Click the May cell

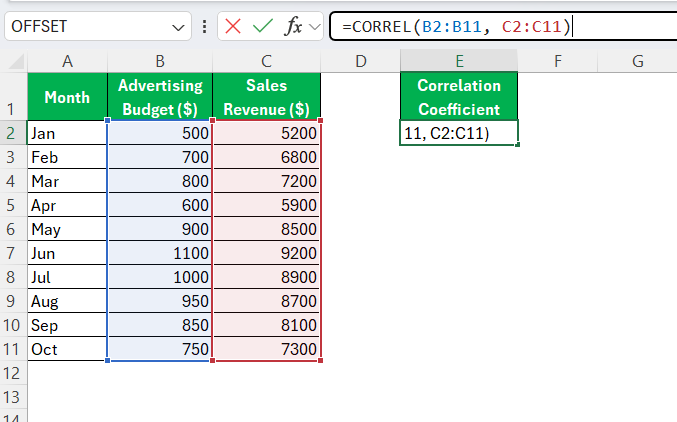[67, 229]
